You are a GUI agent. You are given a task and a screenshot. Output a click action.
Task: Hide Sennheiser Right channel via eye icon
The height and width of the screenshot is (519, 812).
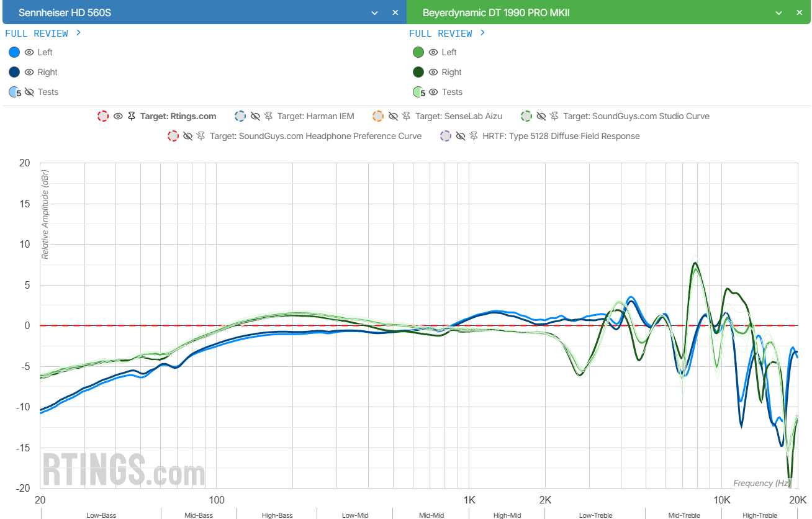(x=29, y=72)
